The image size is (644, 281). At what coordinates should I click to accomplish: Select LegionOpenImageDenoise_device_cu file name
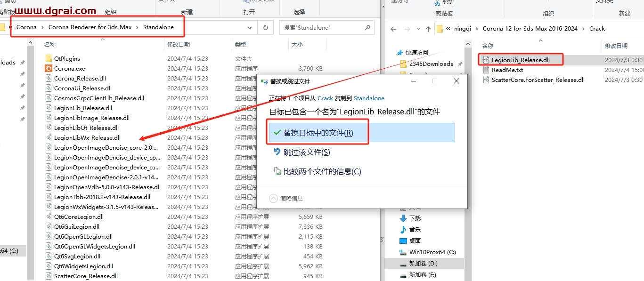(x=107, y=168)
